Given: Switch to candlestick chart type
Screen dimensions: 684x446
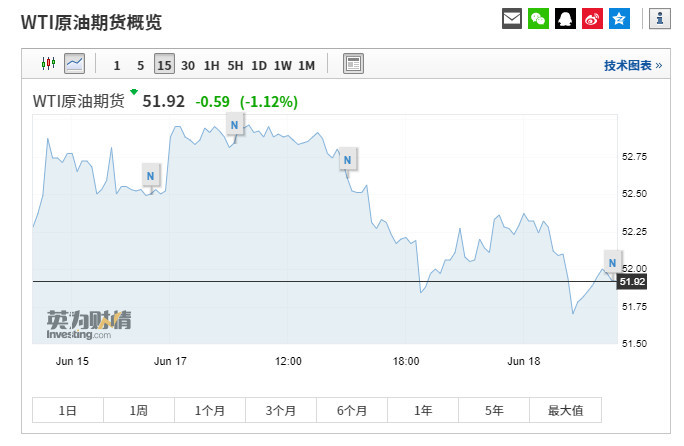Looking at the screenshot, I should pos(48,64).
